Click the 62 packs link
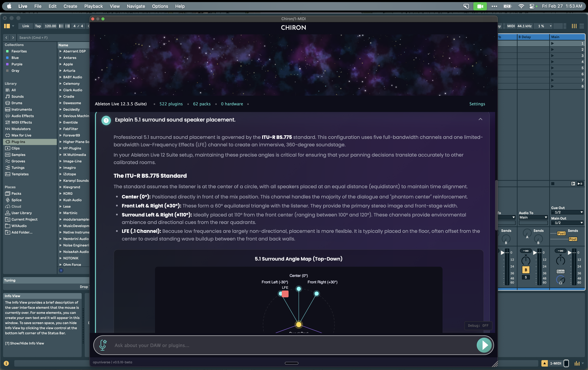This screenshot has height=370, width=588. click(202, 104)
